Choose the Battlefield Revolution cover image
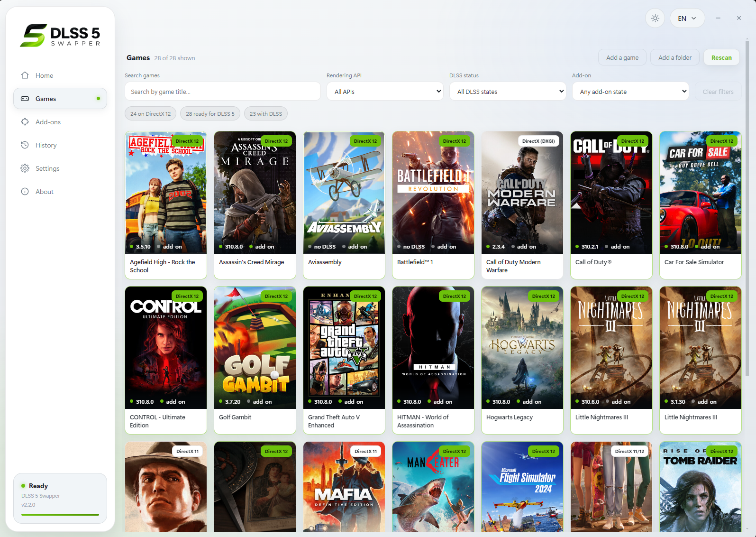Screen dimensions: 756x537 pos(433,193)
